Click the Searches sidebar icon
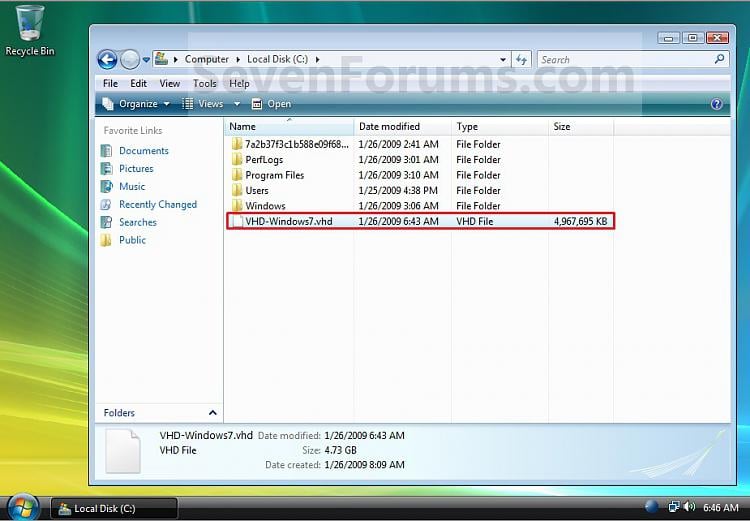This screenshot has width=750, height=521. (x=106, y=222)
